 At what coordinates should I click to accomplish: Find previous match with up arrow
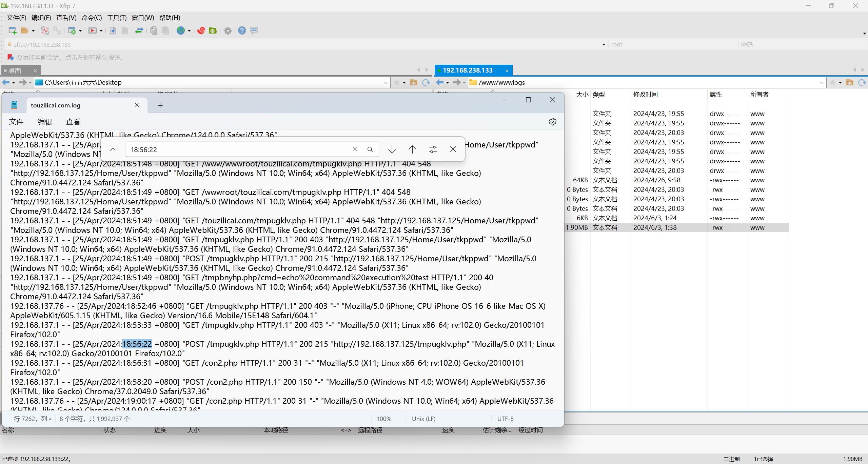tap(412, 149)
